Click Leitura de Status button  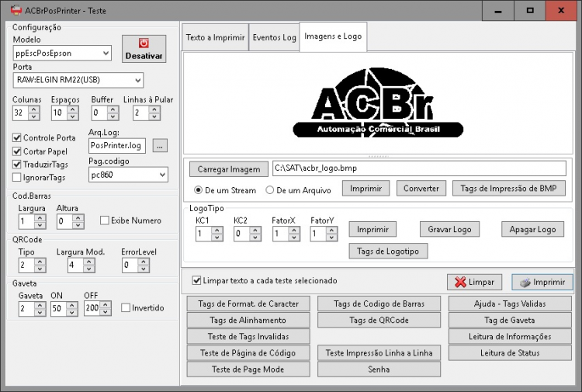[510, 352]
